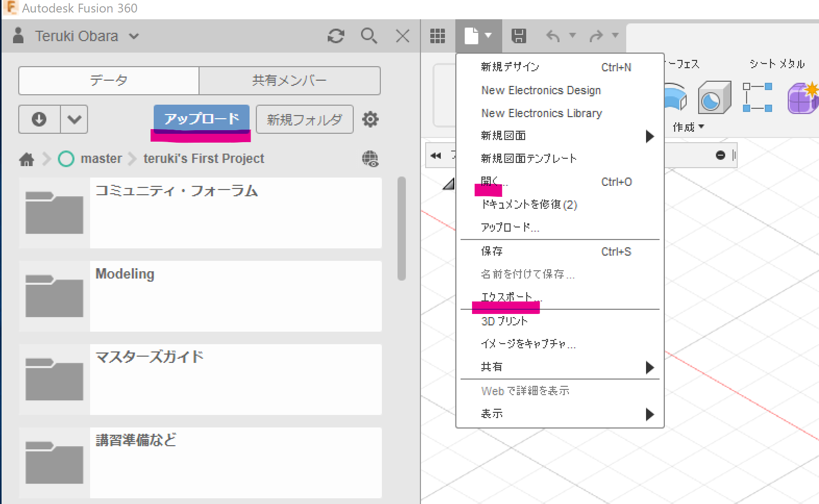Click the download arrow button
819x504 pixels.
click(x=40, y=119)
